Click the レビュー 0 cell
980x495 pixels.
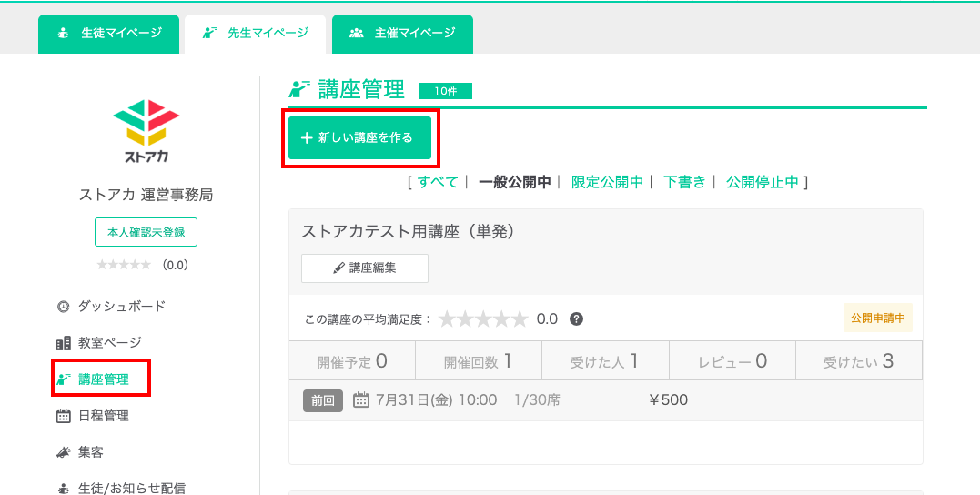point(732,360)
